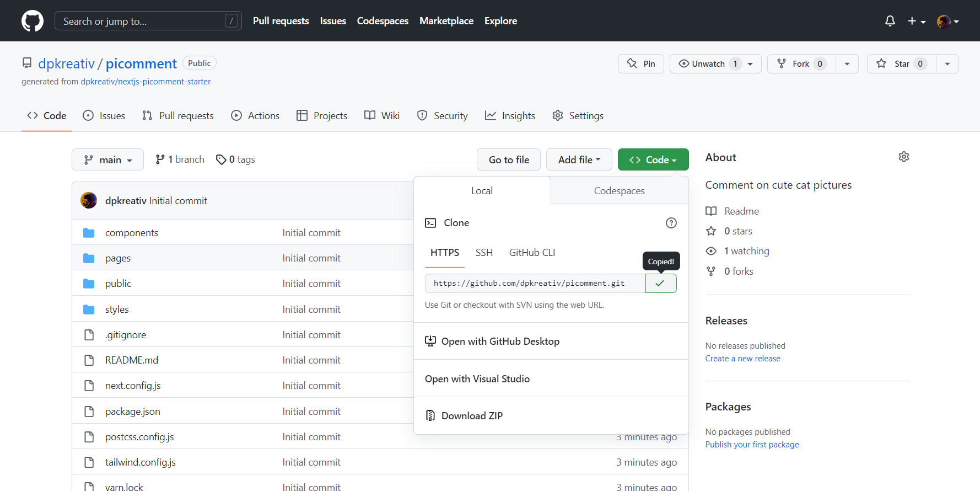View the Insights tab

coord(510,115)
